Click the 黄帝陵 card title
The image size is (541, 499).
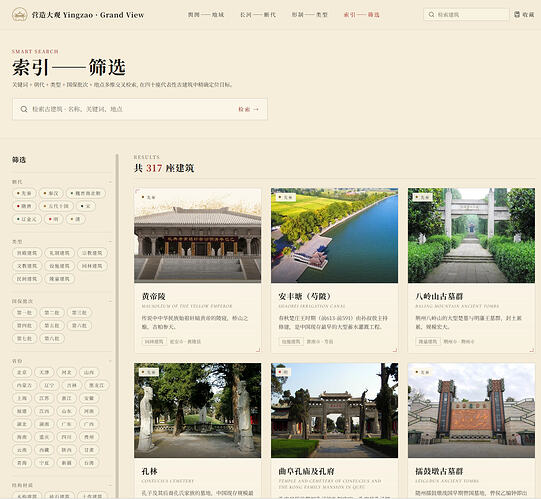(x=154, y=296)
